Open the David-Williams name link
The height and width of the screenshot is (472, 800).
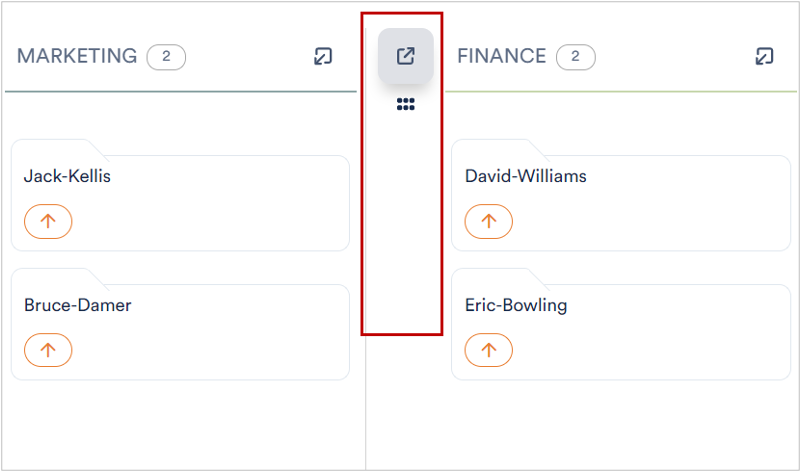tap(526, 176)
